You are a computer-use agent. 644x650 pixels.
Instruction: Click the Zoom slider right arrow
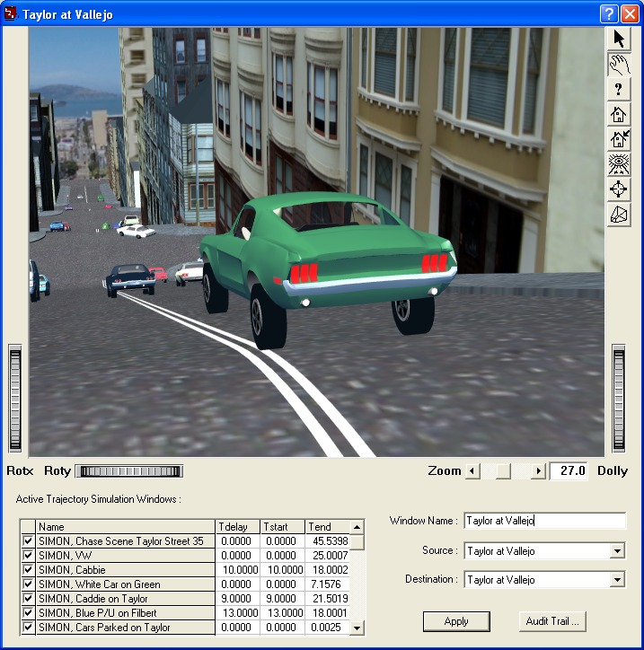click(x=539, y=471)
